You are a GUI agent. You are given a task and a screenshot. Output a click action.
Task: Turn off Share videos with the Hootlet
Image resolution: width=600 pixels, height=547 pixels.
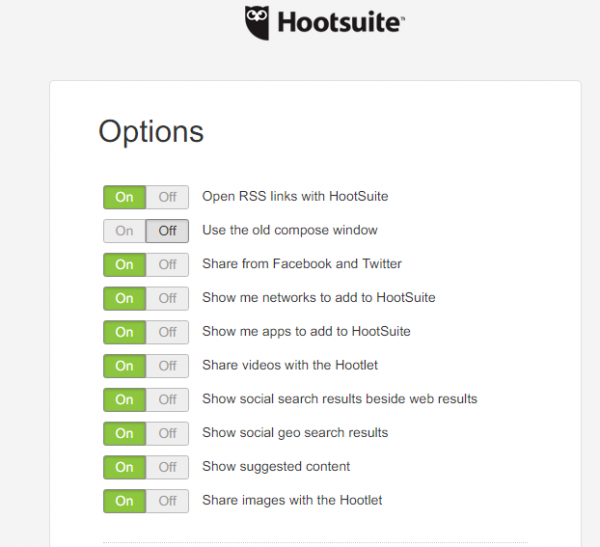pos(167,366)
